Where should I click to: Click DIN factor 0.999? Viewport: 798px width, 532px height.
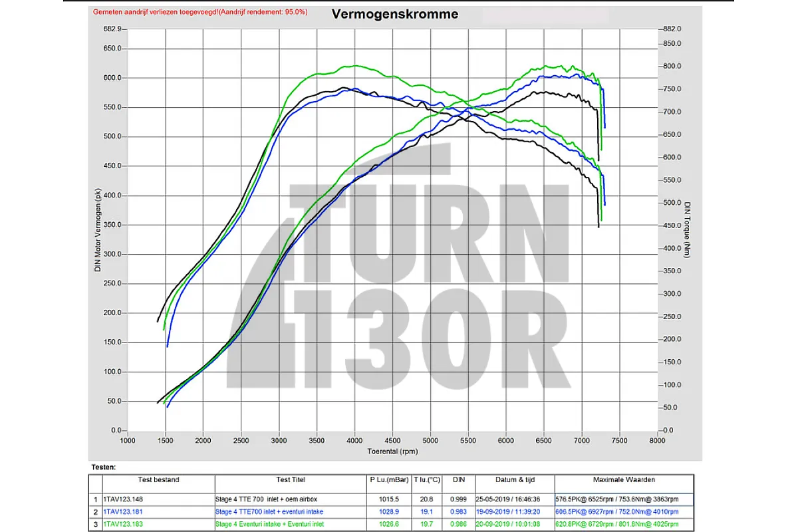[460, 498]
